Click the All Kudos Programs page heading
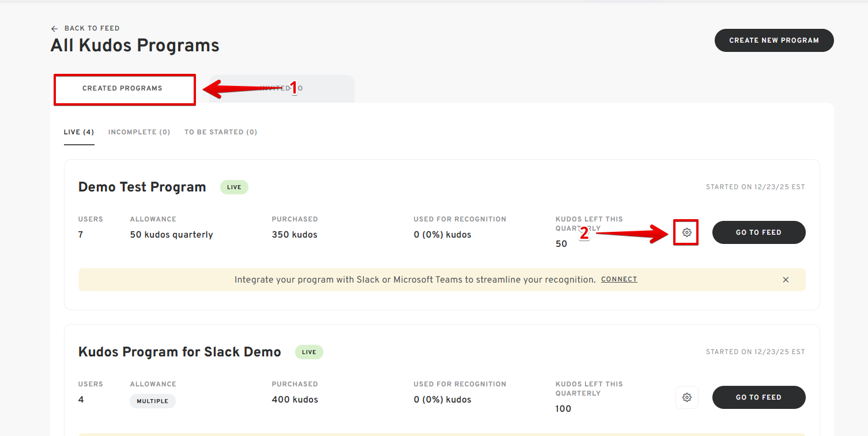The height and width of the screenshot is (436, 868). click(x=135, y=46)
